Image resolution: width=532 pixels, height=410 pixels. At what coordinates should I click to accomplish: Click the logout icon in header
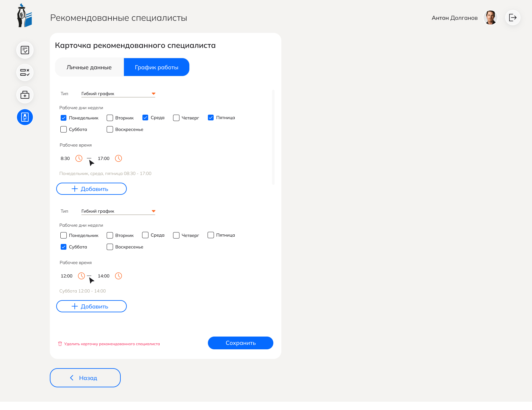pyautogui.click(x=513, y=18)
